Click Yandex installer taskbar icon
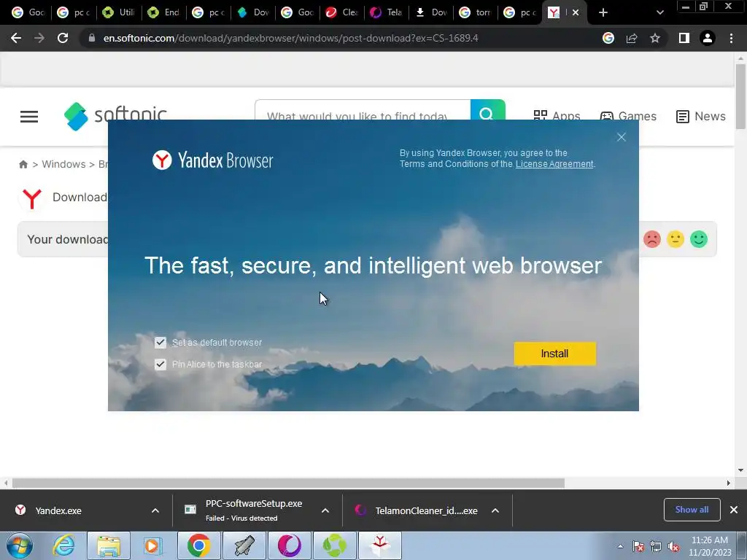The height and width of the screenshot is (560, 747). [x=379, y=545]
